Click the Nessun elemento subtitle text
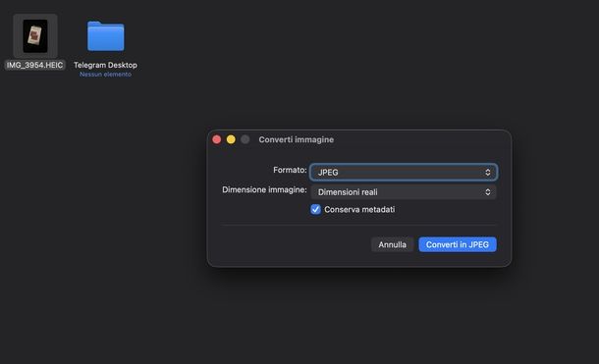This screenshot has width=599, height=364. 105,75
